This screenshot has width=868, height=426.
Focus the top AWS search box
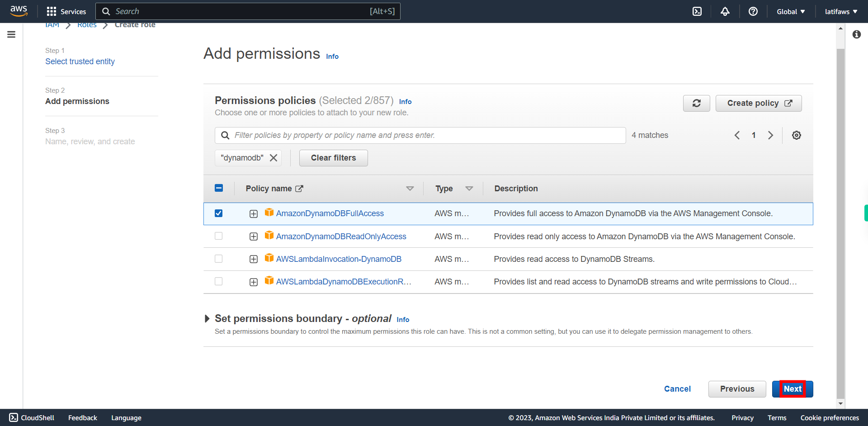[248, 11]
